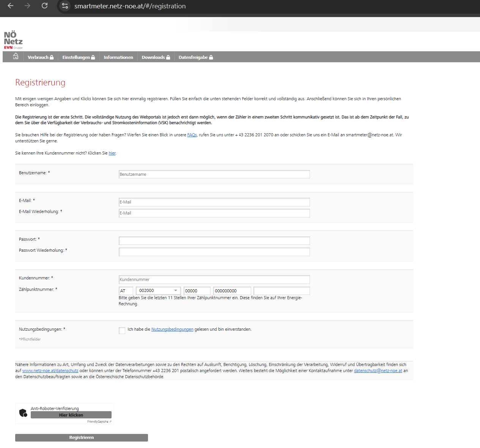Viewport: 480px width, 448px height.
Task: Open the Nutzungsbedingungen link
Action: tap(172, 329)
